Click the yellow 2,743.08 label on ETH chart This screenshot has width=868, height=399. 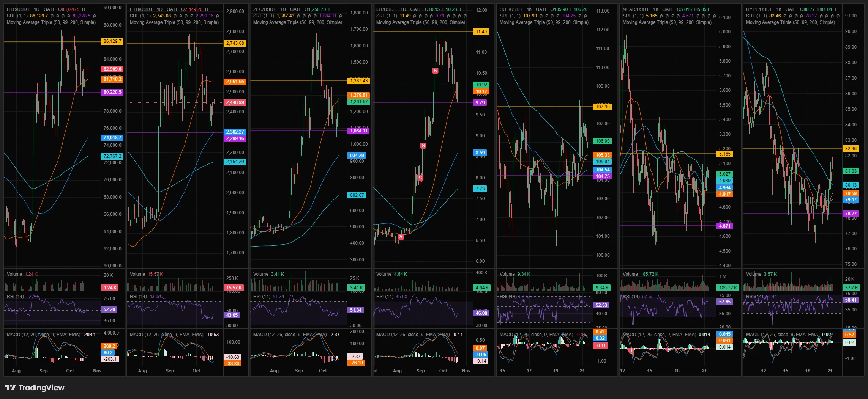[x=235, y=43]
